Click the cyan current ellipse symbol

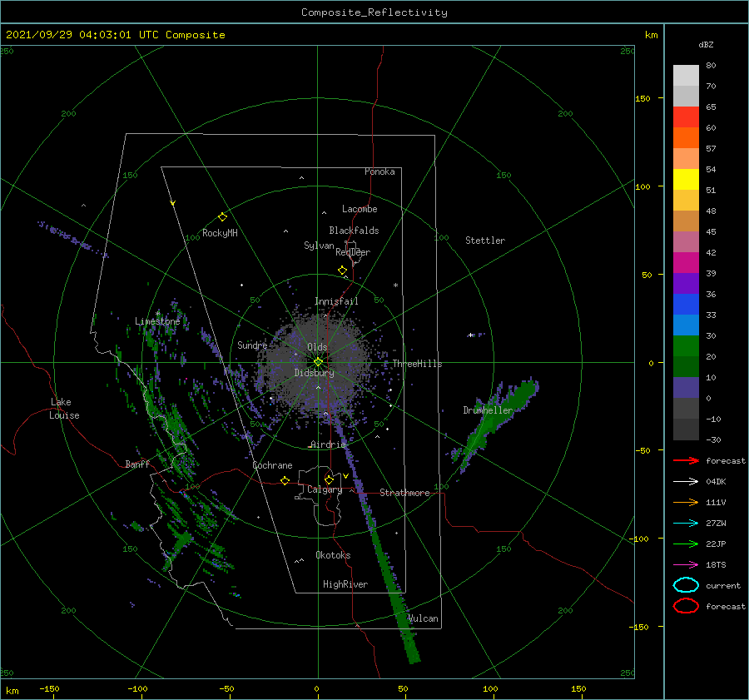point(686,585)
